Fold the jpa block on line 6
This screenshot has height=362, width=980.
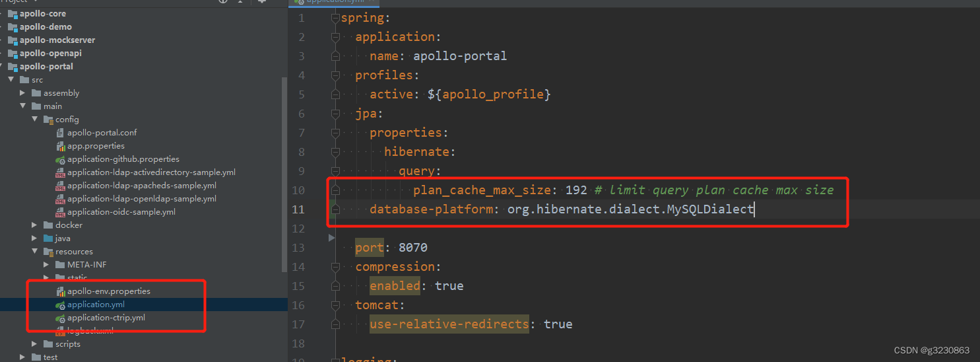coord(335,114)
